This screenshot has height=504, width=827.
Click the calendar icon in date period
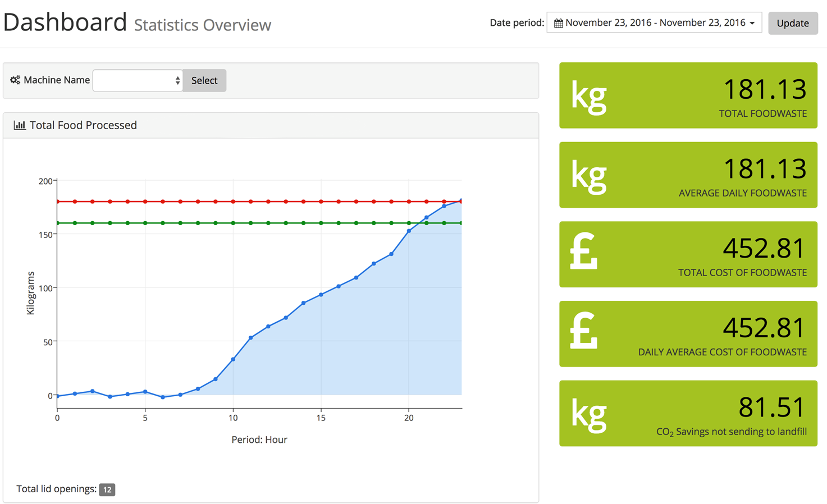click(558, 24)
